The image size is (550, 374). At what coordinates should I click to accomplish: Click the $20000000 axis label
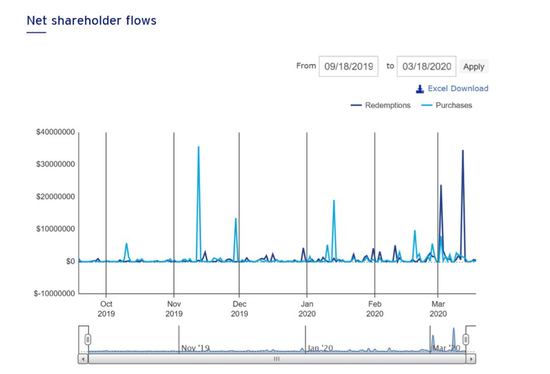click(x=55, y=196)
